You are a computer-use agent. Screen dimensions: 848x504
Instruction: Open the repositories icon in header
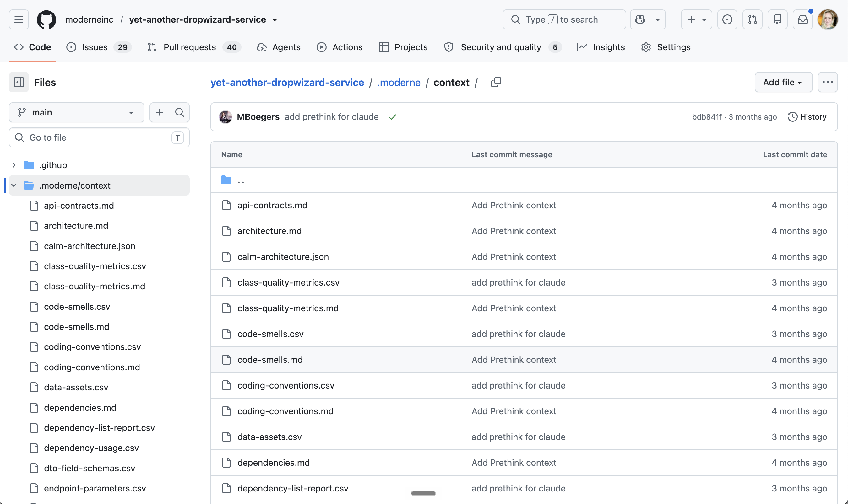[x=778, y=19]
